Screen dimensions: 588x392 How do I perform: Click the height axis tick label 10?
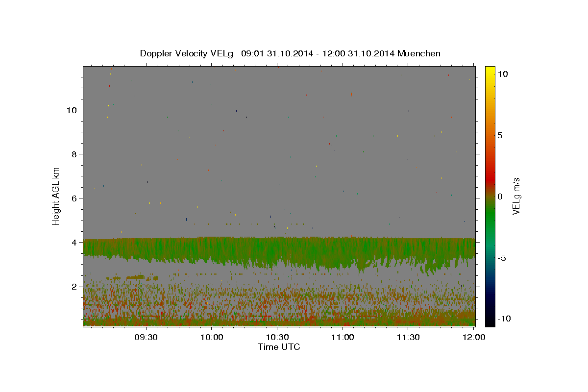tap(73, 110)
